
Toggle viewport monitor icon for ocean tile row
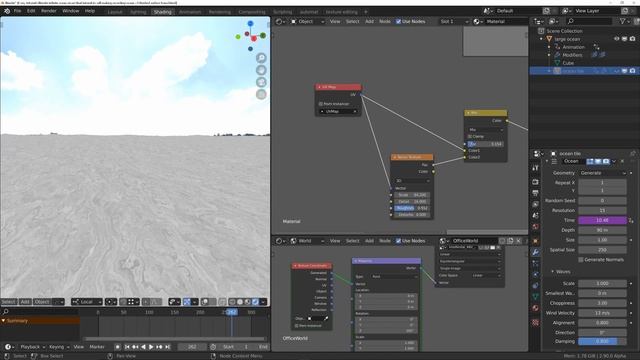624,71
